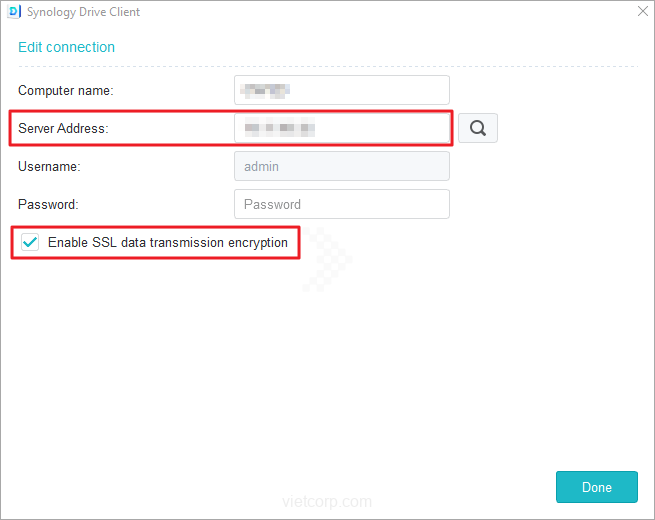The width and height of the screenshot is (655, 520).
Task: Focus the Server Address input box
Action: (x=341, y=128)
